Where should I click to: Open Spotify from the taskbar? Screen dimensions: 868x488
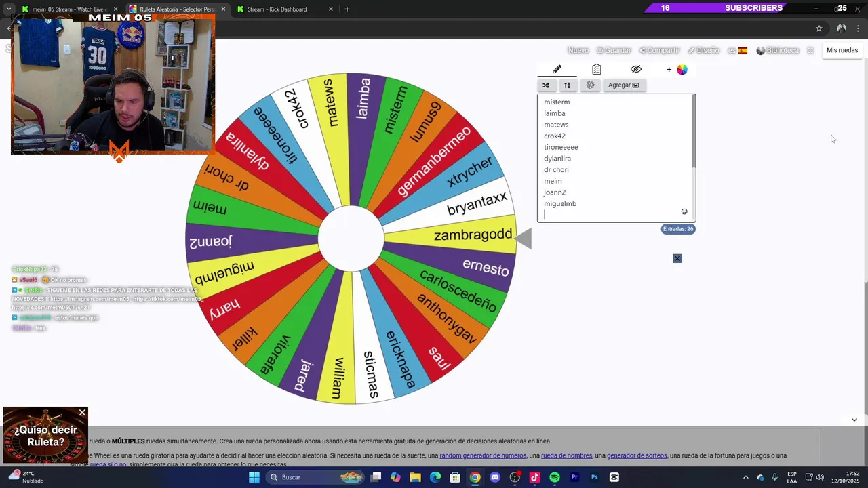555,477
